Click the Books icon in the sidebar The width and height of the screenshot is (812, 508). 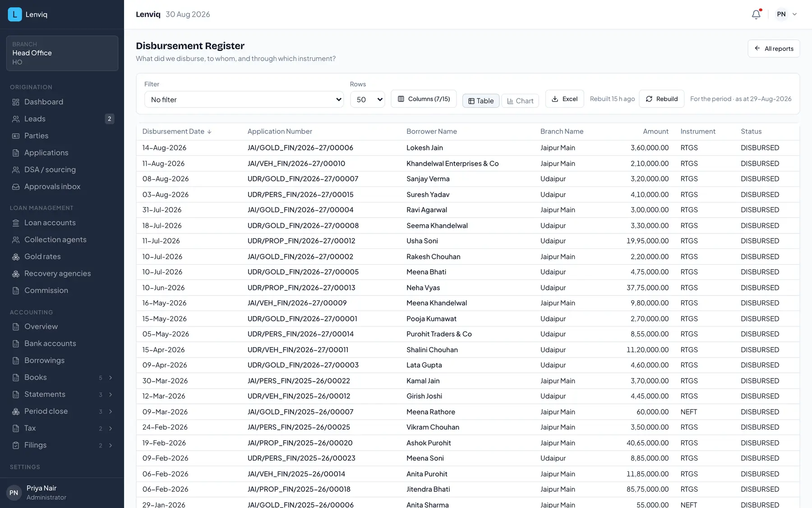click(x=16, y=378)
